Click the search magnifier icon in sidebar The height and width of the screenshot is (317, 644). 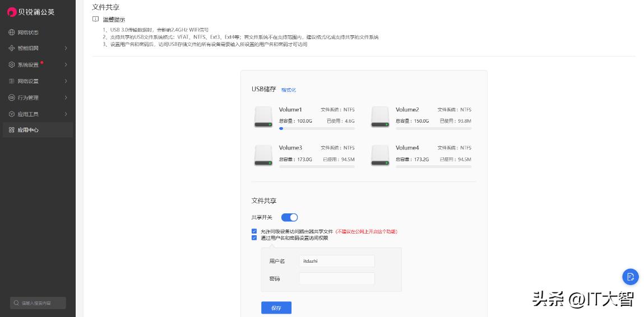coord(16,303)
